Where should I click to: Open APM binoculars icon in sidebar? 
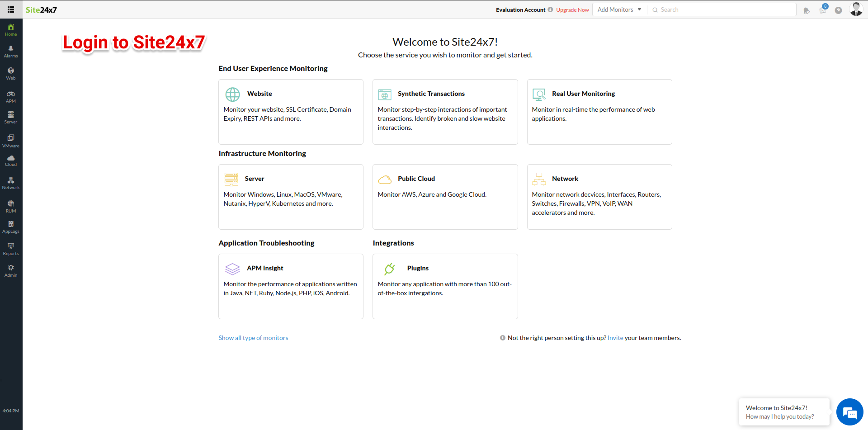11,97
